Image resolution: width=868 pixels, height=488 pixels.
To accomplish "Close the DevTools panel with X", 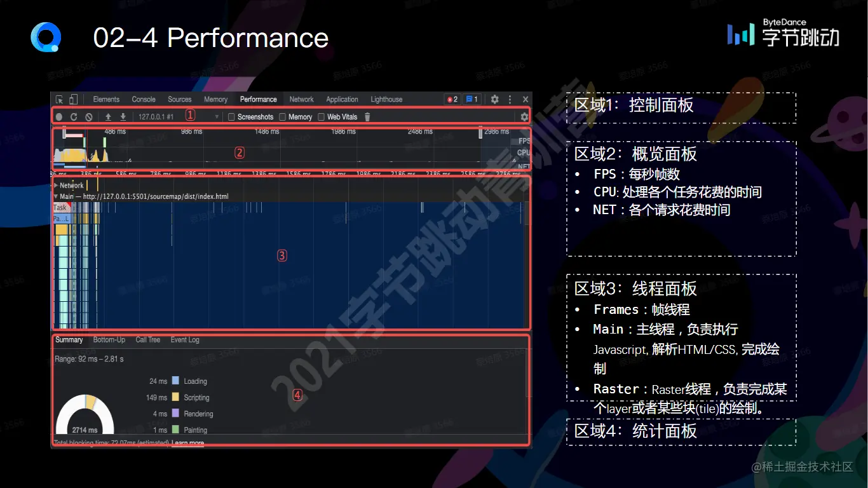I will tap(526, 99).
